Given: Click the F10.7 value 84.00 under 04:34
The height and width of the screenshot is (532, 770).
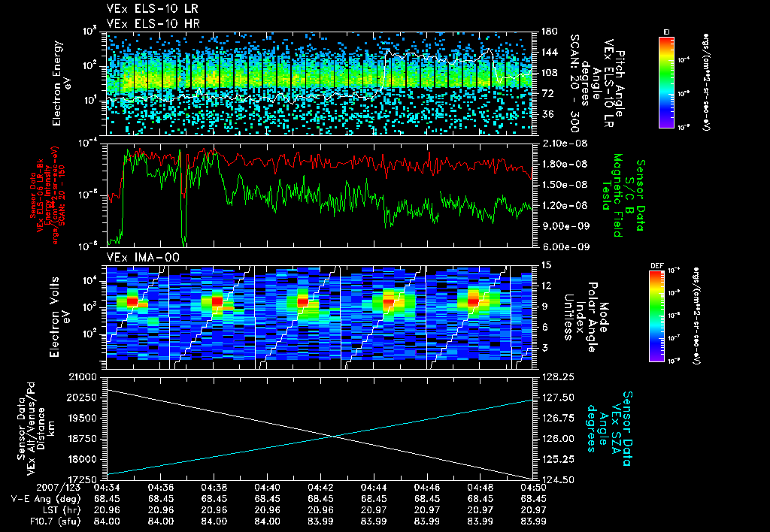Looking at the screenshot, I should [x=107, y=521].
